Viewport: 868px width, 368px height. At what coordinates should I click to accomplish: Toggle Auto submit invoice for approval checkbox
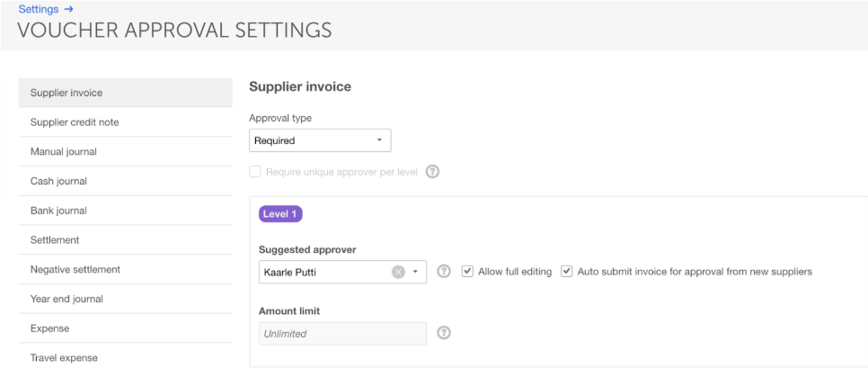pos(567,272)
